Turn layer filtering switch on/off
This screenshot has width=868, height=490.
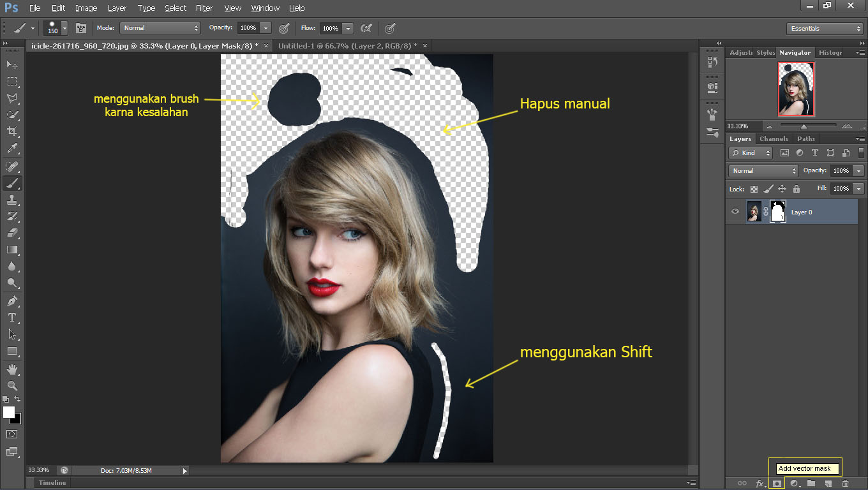(x=862, y=153)
